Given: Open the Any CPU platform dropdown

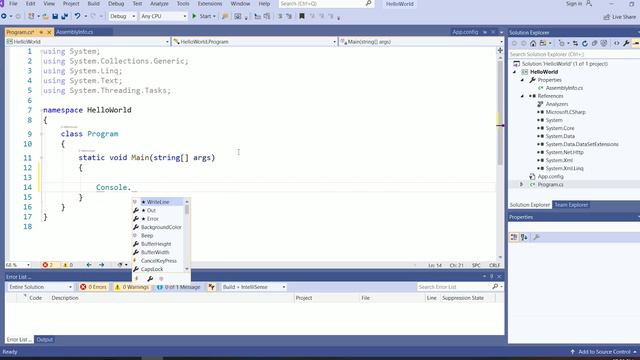Looking at the screenshot, I should pos(163,16).
